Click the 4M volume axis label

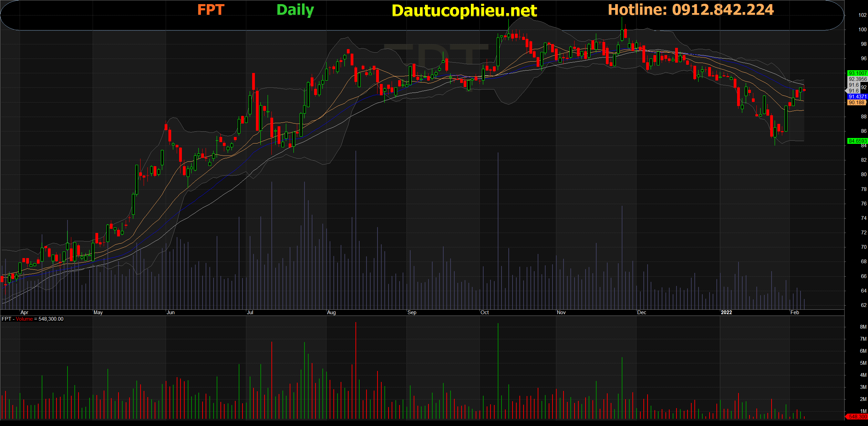click(x=863, y=375)
